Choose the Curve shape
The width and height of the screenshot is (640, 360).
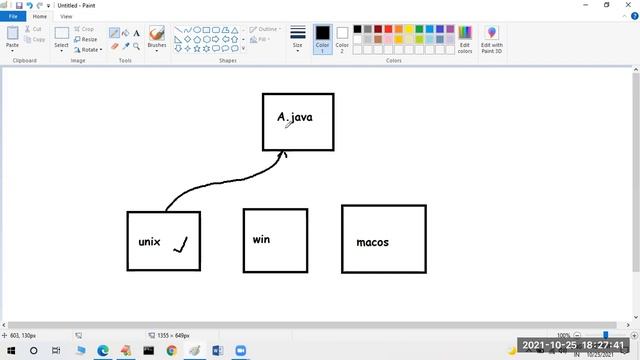pos(187,30)
